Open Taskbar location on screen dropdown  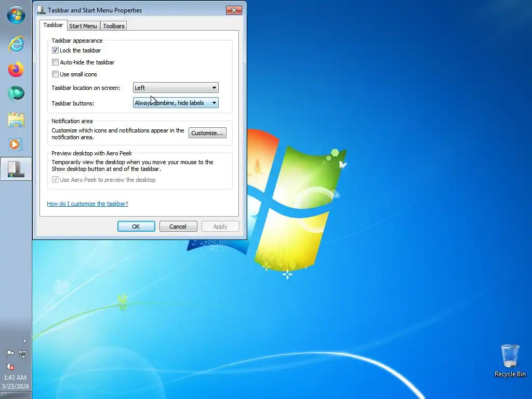click(176, 87)
